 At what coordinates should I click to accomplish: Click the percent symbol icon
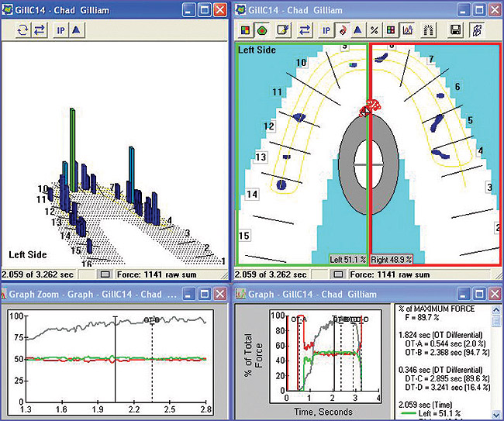[374, 31]
